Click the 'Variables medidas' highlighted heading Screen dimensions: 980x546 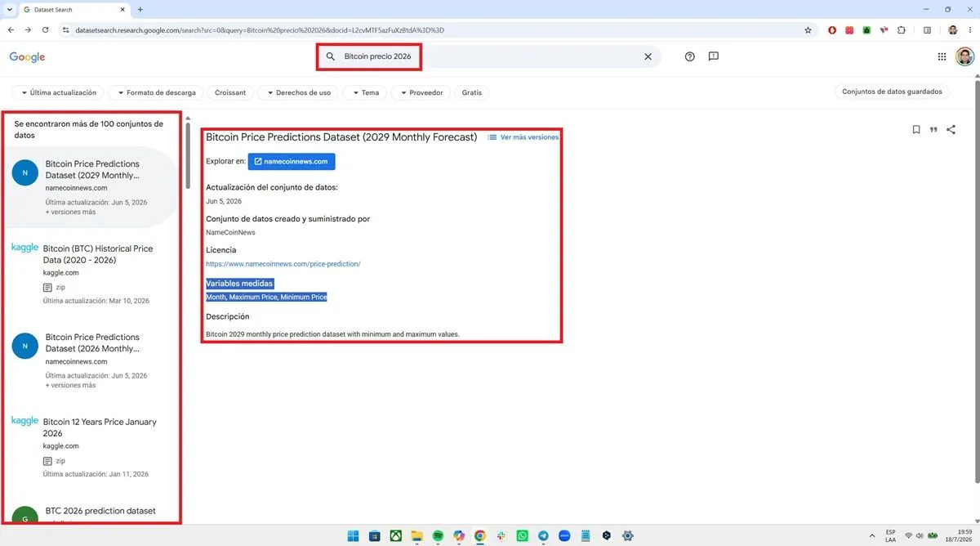click(x=239, y=283)
